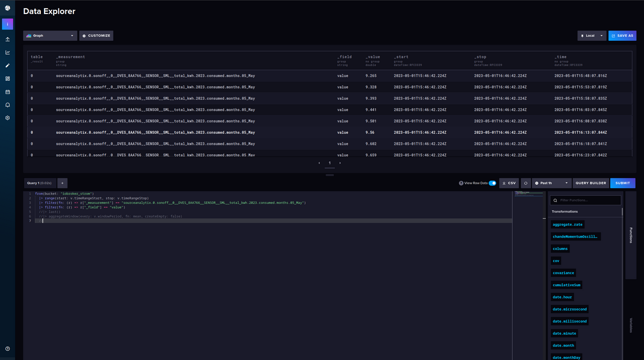Open the Data Explorer graph icon
The image size is (644, 360).
pyautogui.click(x=8, y=52)
